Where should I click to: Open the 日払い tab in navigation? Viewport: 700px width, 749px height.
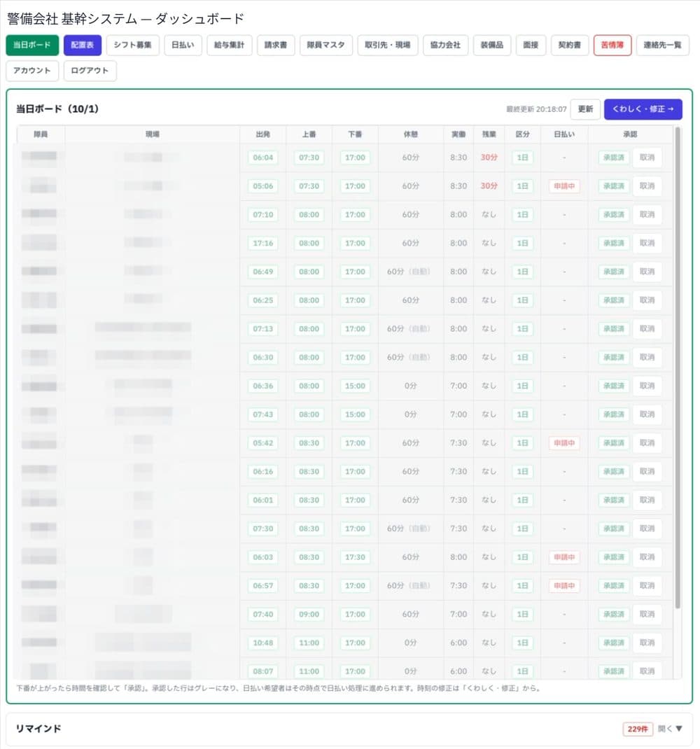[183, 45]
